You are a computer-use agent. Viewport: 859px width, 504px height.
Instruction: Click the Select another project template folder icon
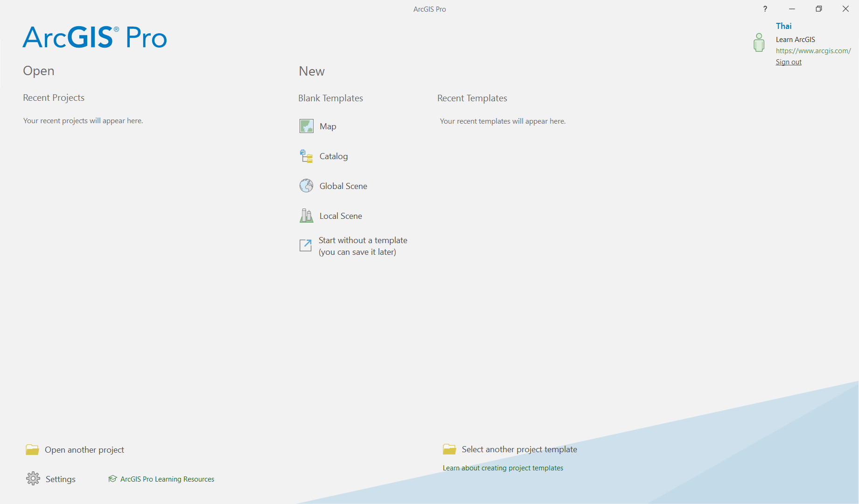[x=449, y=449]
